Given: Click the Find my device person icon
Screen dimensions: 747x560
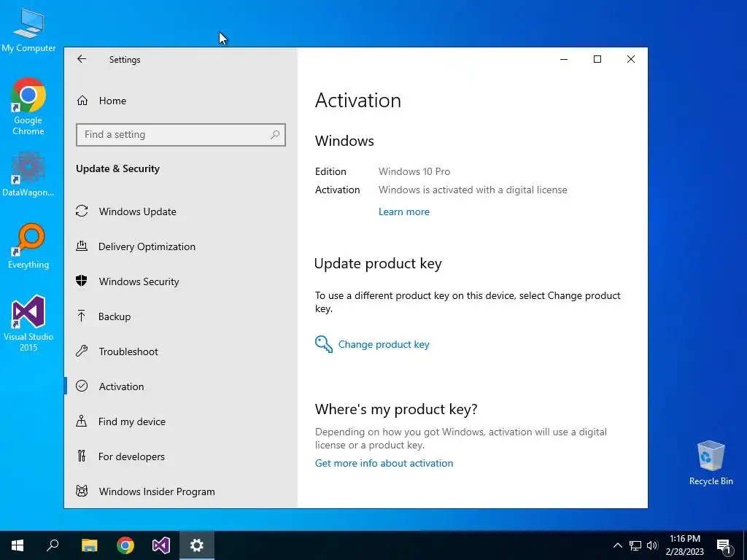Looking at the screenshot, I should pos(82,421).
